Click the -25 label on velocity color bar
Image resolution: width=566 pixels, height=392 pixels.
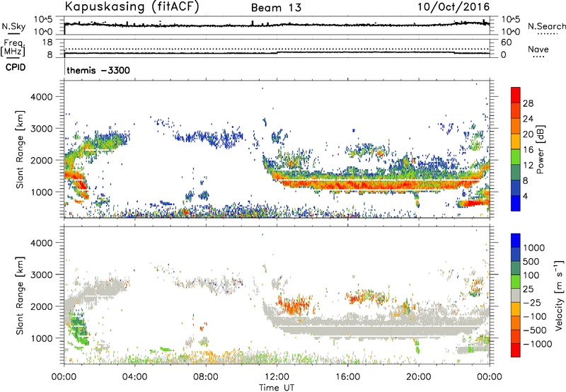(x=533, y=303)
